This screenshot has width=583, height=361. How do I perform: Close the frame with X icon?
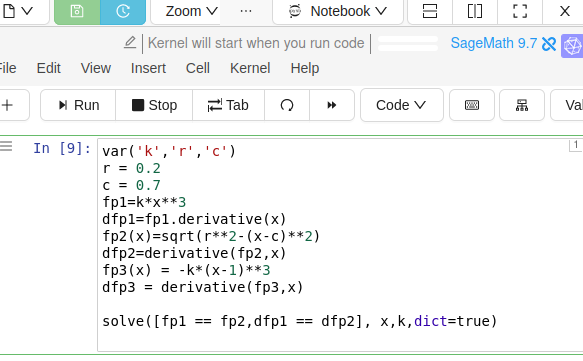point(565,12)
